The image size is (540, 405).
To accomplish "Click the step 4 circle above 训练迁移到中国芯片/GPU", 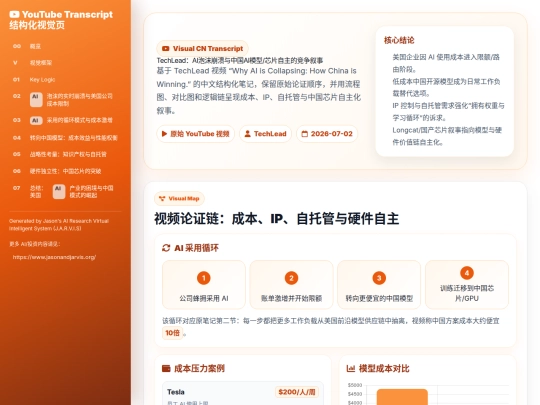I will [467, 273].
